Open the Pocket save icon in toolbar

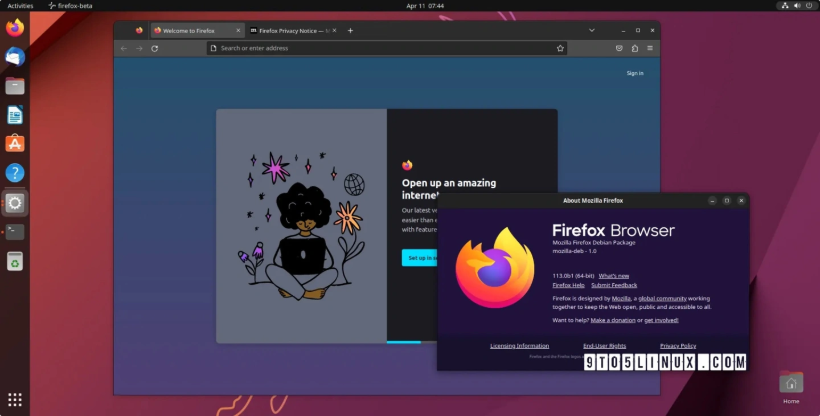(x=620, y=48)
